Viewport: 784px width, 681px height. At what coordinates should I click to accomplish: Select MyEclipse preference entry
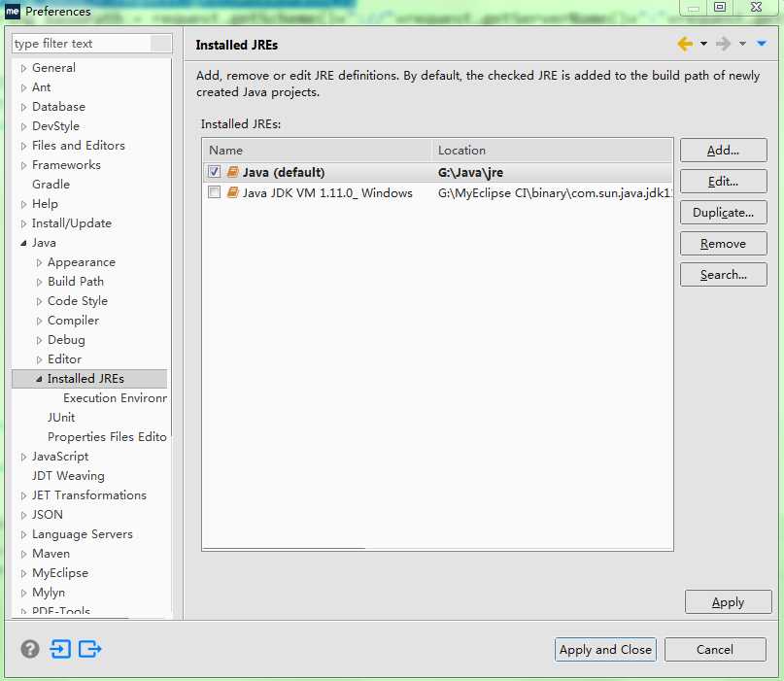tap(60, 573)
